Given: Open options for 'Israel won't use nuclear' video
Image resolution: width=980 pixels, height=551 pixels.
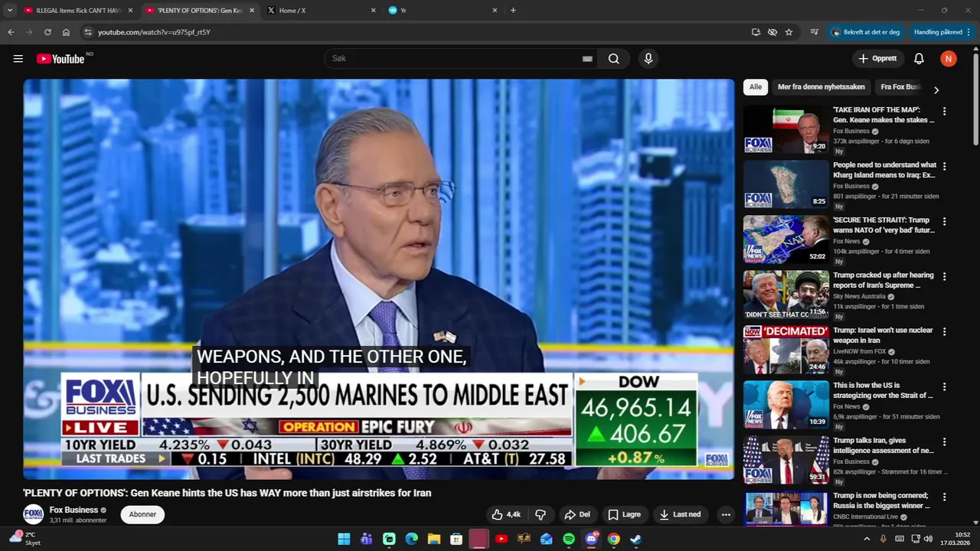Looking at the screenshot, I should (x=944, y=331).
